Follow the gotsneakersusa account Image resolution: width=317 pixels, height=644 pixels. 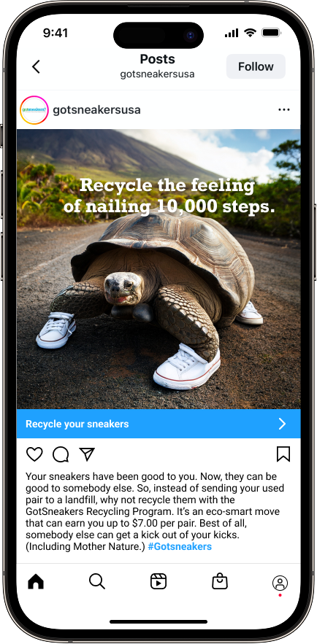256,66
